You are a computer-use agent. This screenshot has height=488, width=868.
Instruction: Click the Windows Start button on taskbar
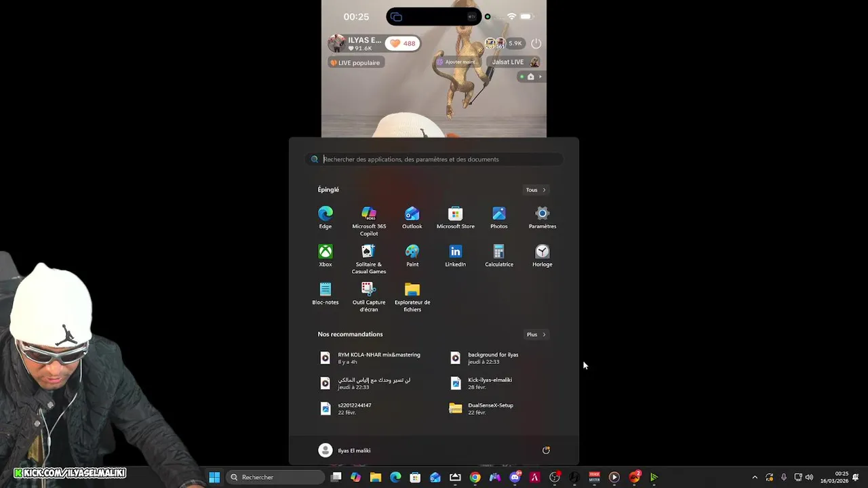point(214,477)
